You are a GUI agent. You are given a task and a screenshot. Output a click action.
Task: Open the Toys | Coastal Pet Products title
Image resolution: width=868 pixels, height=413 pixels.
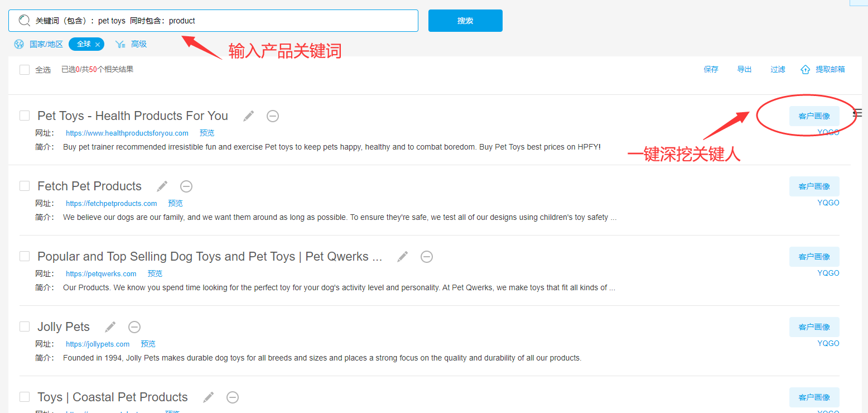(113, 397)
